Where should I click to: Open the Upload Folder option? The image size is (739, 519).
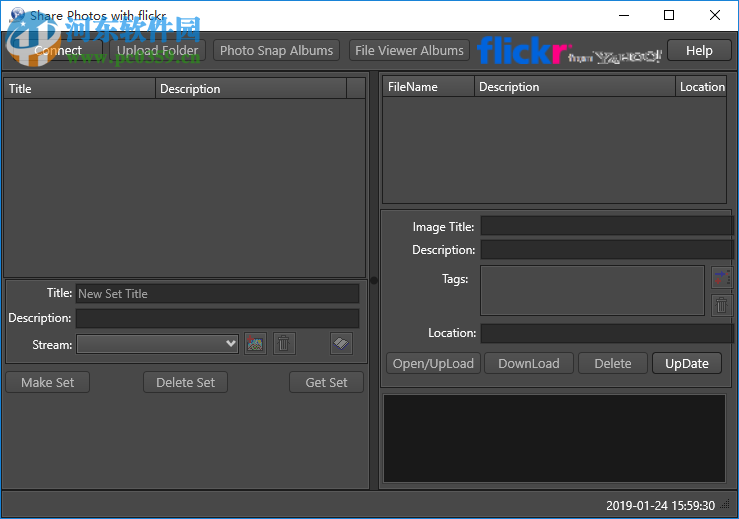point(157,50)
